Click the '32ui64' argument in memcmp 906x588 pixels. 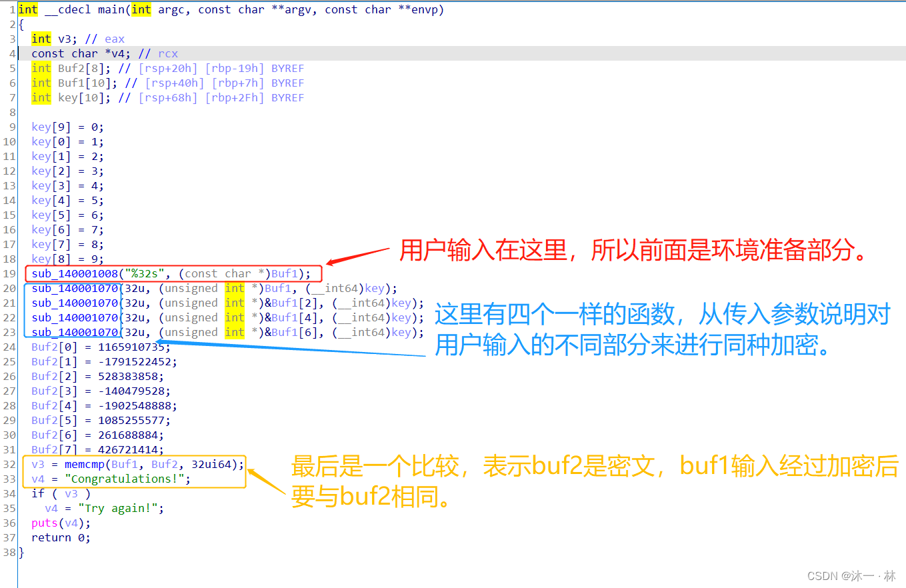[x=211, y=464]
